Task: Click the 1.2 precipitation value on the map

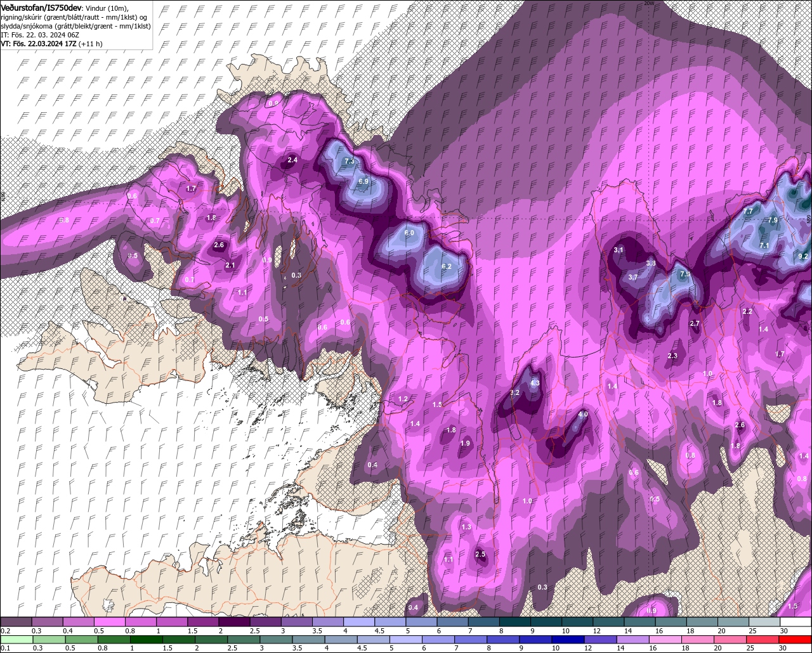Action: 403,399
